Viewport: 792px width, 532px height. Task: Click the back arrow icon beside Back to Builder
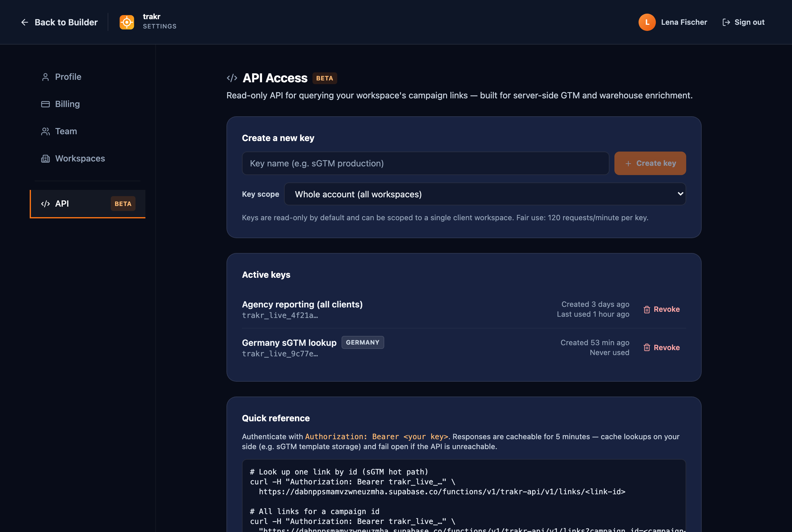(x=24, y=22)
